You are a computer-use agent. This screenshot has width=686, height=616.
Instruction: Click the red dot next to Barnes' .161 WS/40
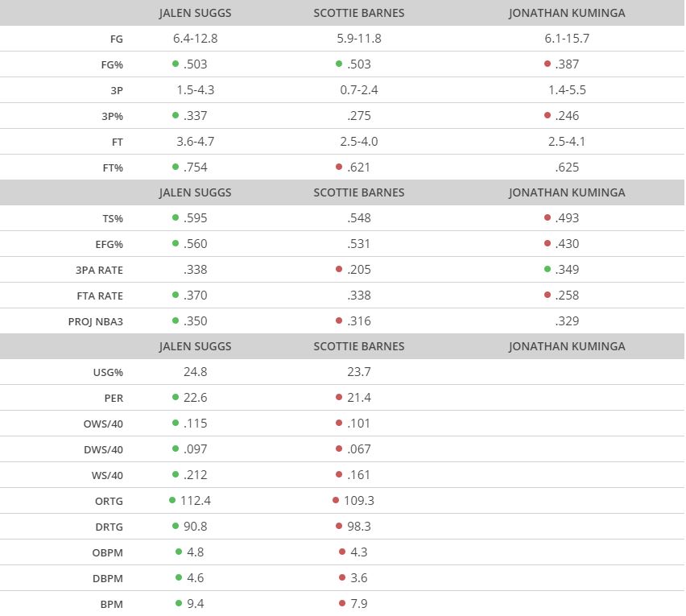click(x=339, y=475)
